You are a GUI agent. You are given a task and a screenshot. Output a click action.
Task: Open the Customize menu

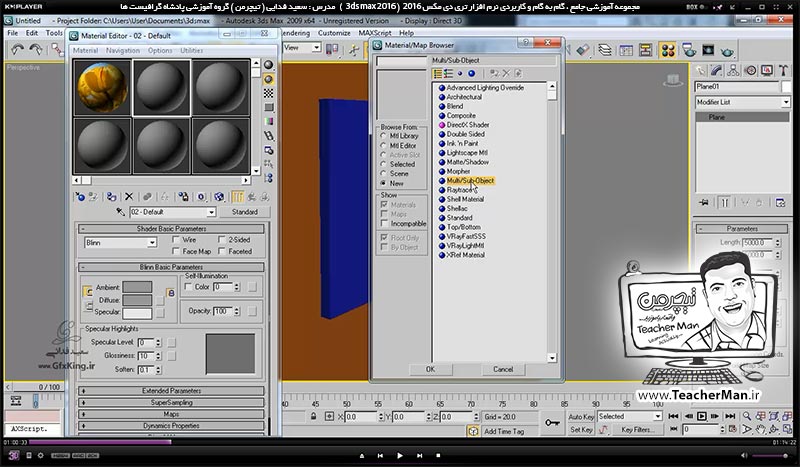334,33
